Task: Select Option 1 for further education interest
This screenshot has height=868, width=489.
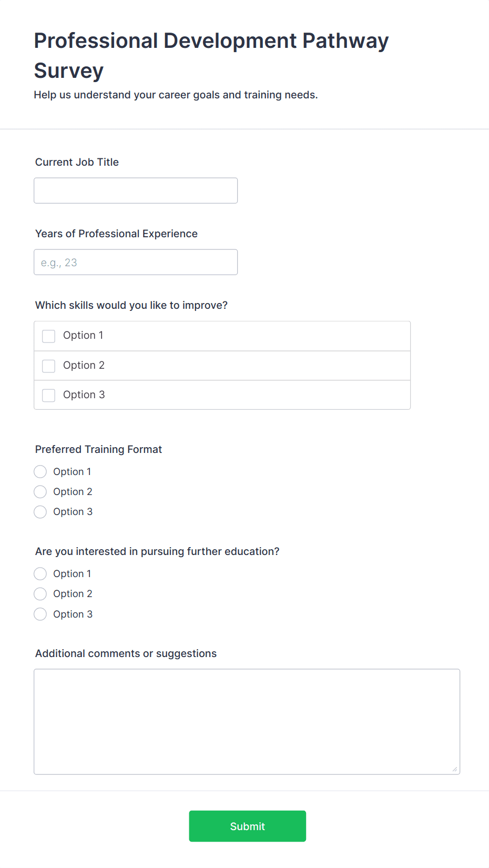Action: 40,573
